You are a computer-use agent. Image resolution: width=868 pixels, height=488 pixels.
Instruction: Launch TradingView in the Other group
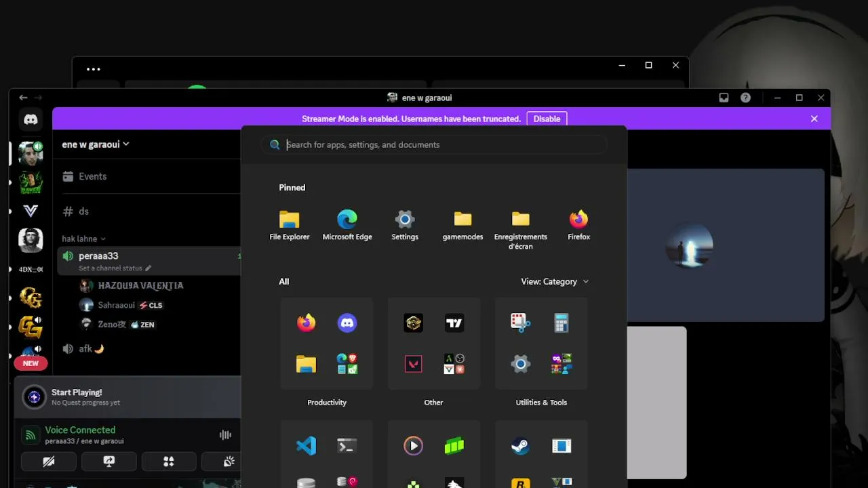tap(454, 323)
